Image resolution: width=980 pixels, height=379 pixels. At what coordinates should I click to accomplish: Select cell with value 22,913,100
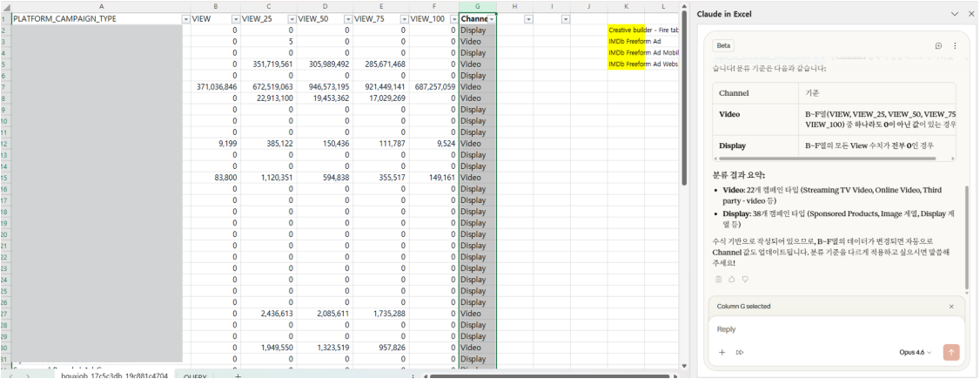pos(268,98)
